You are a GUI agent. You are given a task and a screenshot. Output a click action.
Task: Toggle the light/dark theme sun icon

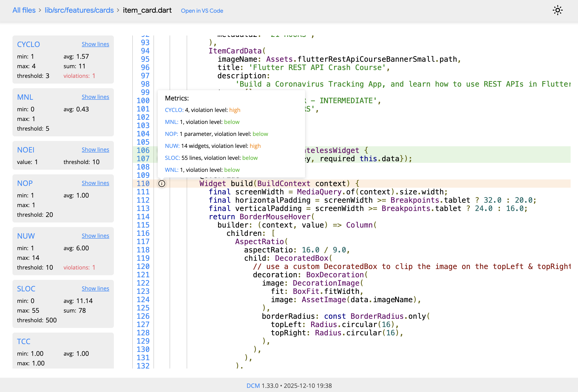(x=558, y=10)
